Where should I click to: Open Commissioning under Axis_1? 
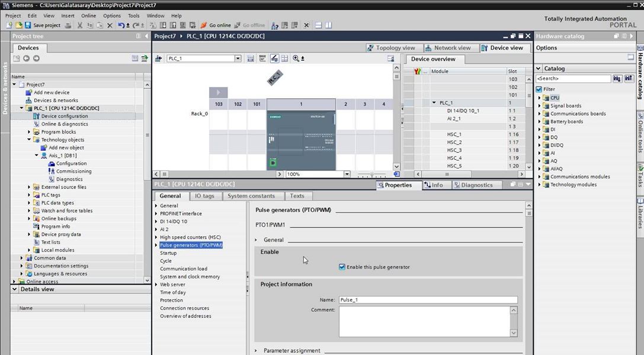[x=73, y=172]
